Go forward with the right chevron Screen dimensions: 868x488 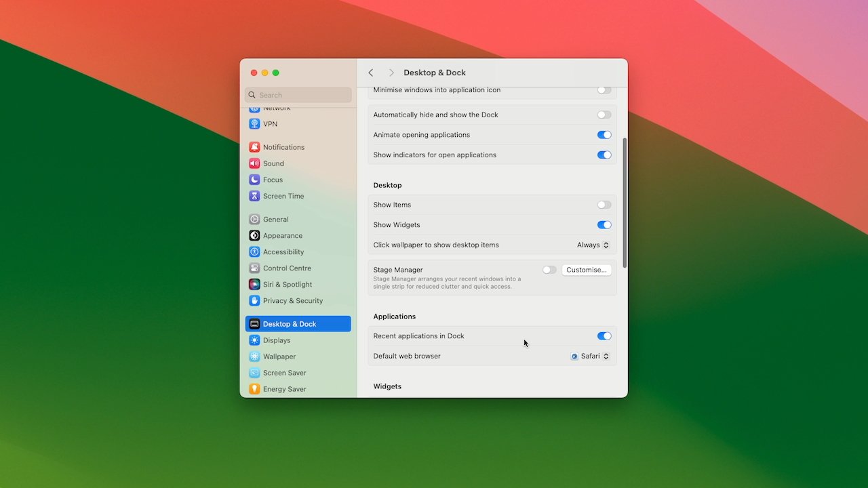[x=391, y=73]
